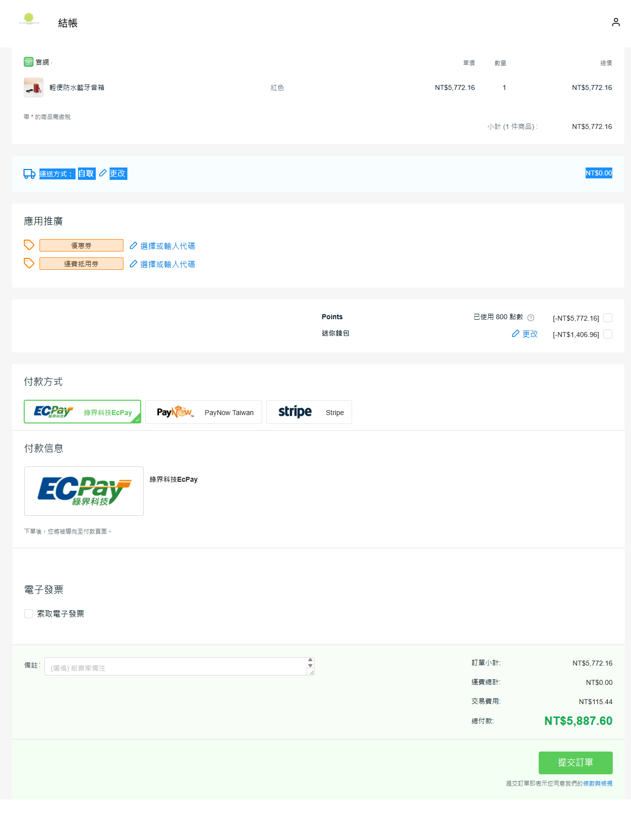Click the Points help question icon
The width and height of the screenshot is (631, 840).
pos(531,318)
